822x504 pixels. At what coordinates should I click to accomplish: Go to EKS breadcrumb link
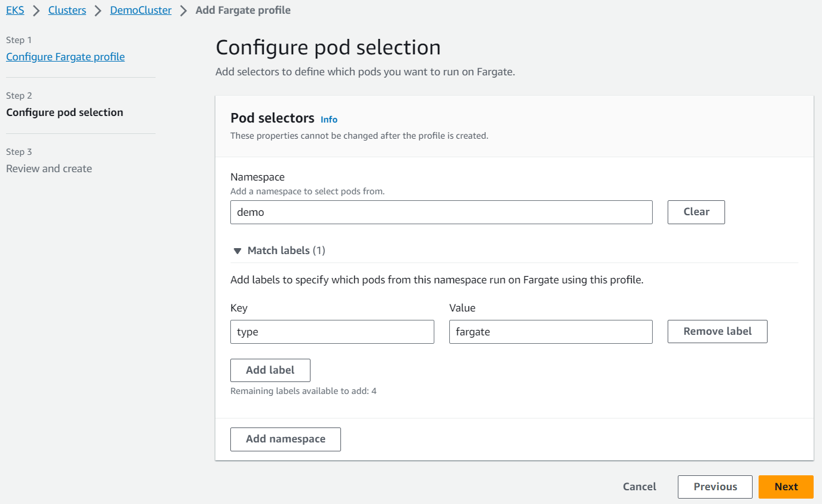point(15,10)
